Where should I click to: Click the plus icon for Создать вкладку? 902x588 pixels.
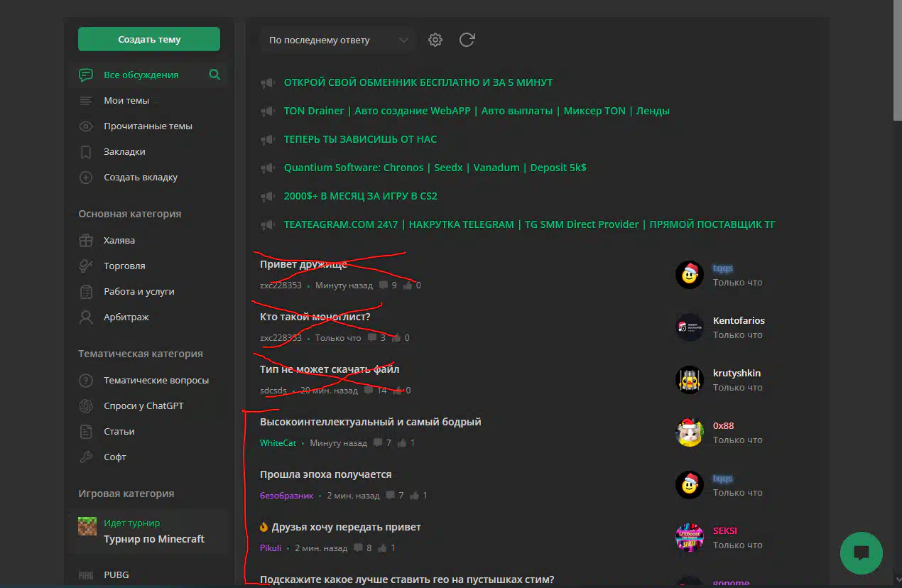(x=86, y=178)
